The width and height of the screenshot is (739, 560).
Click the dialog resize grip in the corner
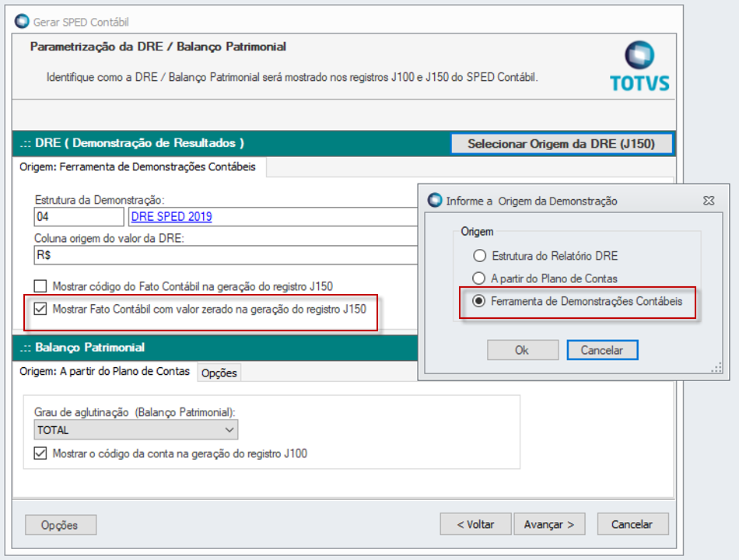717,368
